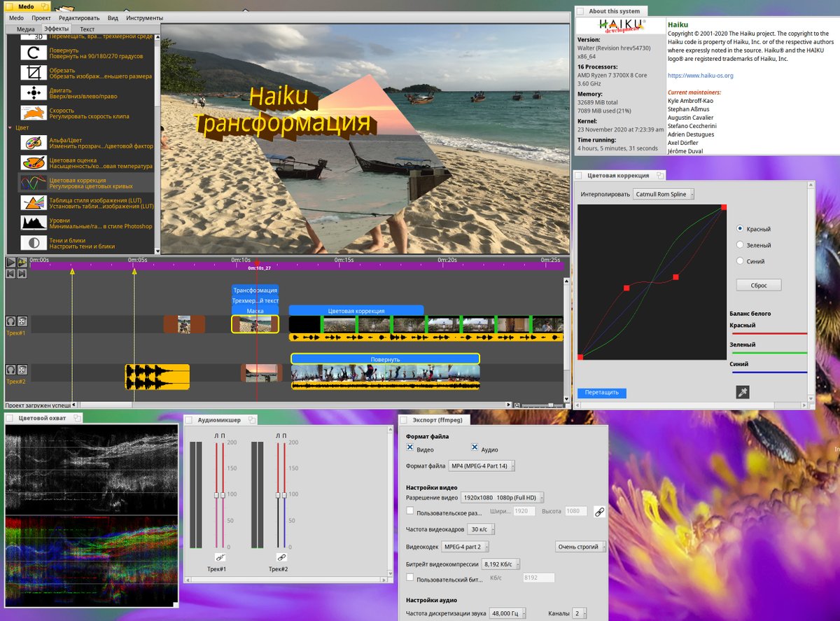840x621 pixels.
Task: Mute Трек#1 audio with the headphones icon
Action: tap(11, 321)
